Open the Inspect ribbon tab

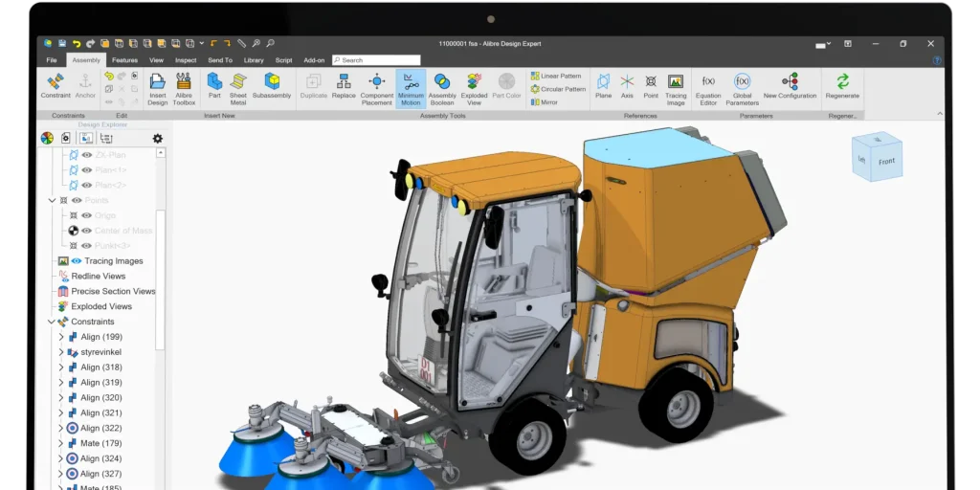(186, 60)
